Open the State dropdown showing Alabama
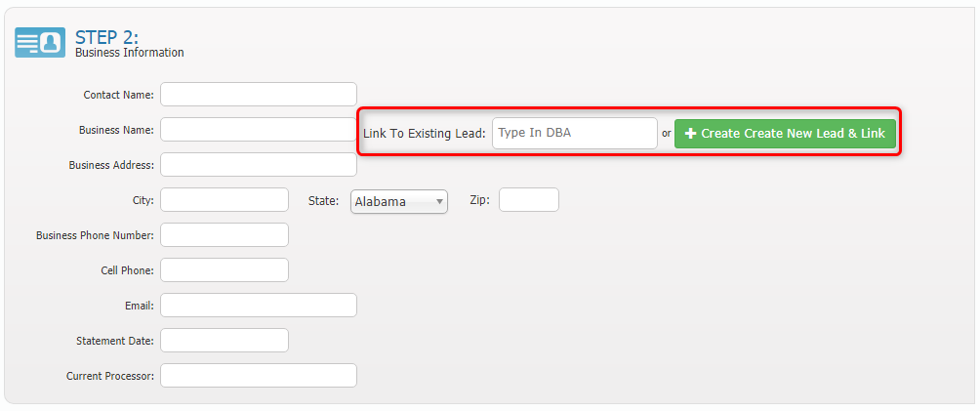The image size is (980, 411). click(398, 202)
